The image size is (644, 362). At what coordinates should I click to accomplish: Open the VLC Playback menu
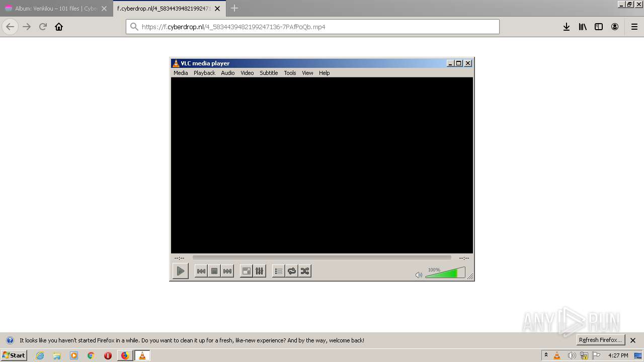pos(204,73)
